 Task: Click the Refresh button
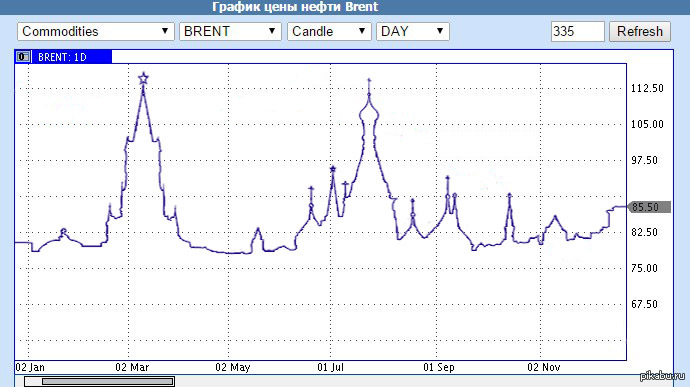point(640,31)
